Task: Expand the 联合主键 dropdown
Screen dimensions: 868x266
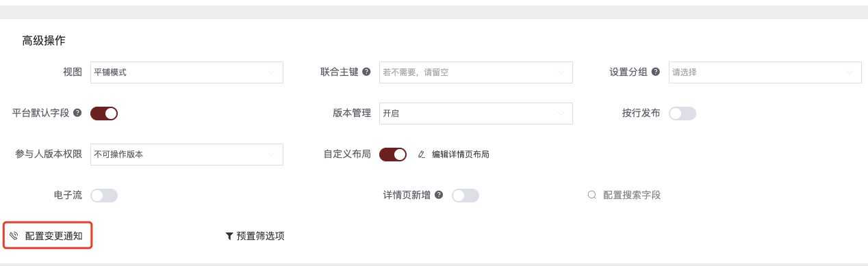Action: click(476, 72)
